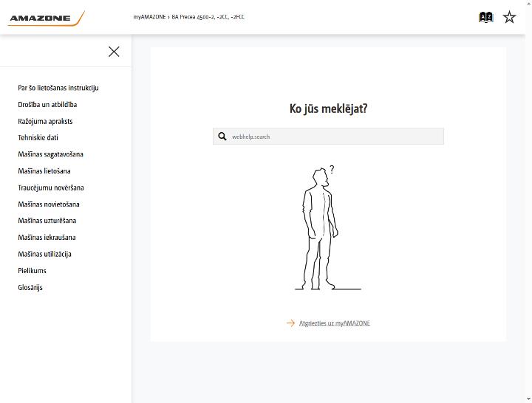Open the A-Z glossary book icon
This screenshot has height=403, width=532.
pyautogui.click(x=485, y=17)
